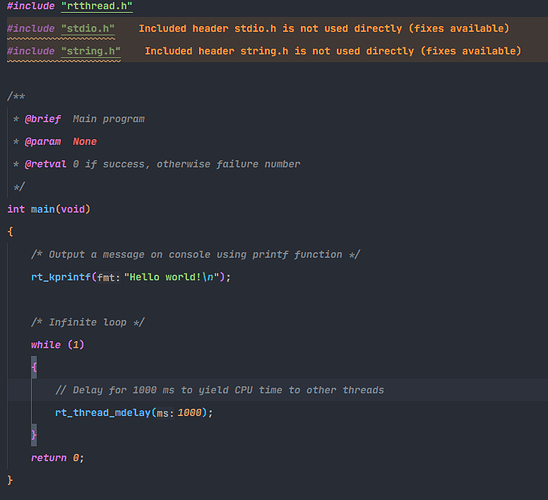The image size is (548, 500).
Task: Click the @param None text
Action: click(x=85, y=142)
